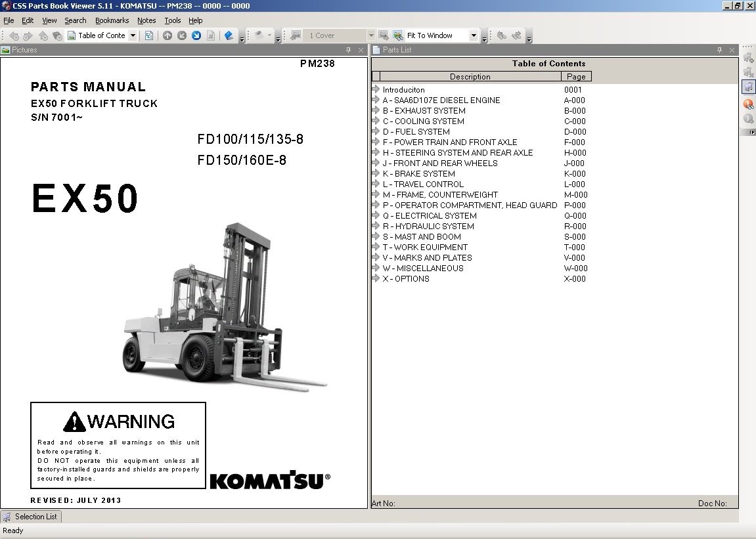The image size is (756, 539).
Task: Close the Pictures panel
Action: [361, 50]
